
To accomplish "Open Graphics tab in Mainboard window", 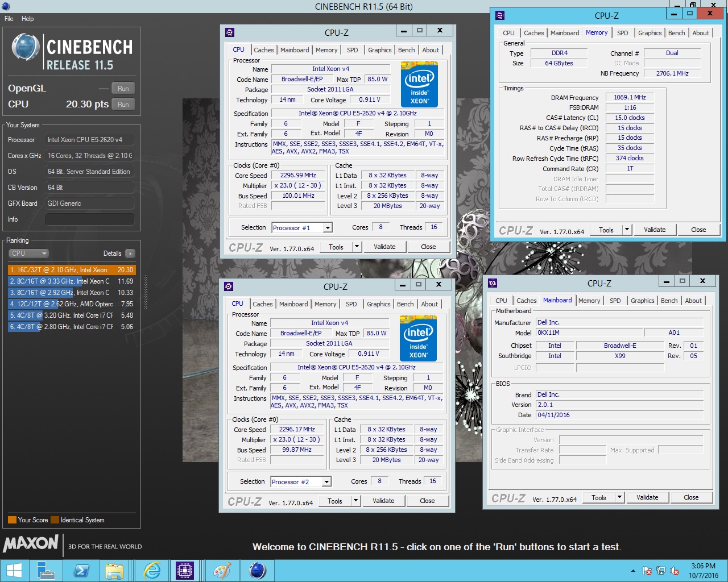I will point(642,301).
